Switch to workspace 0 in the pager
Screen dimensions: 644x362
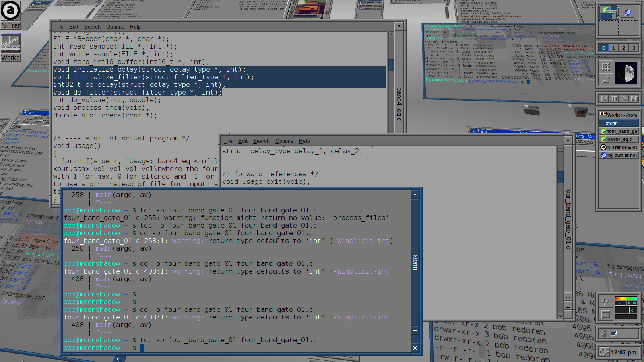click(x=603, y=48)
